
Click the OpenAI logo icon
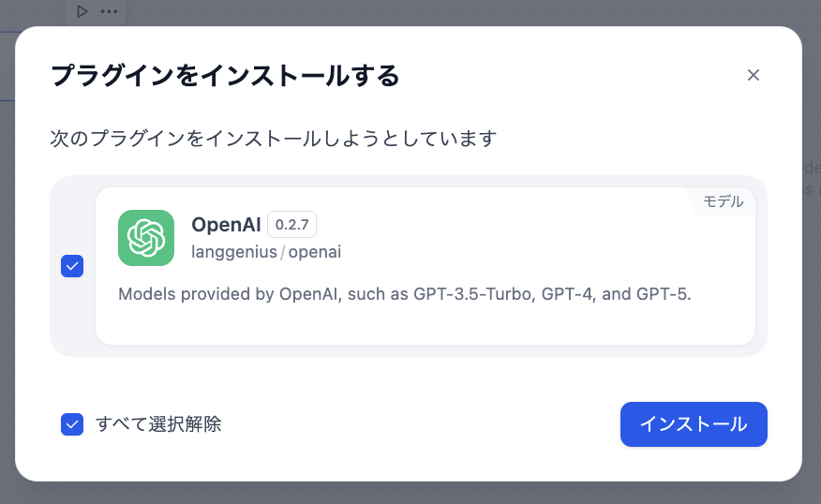146,238
